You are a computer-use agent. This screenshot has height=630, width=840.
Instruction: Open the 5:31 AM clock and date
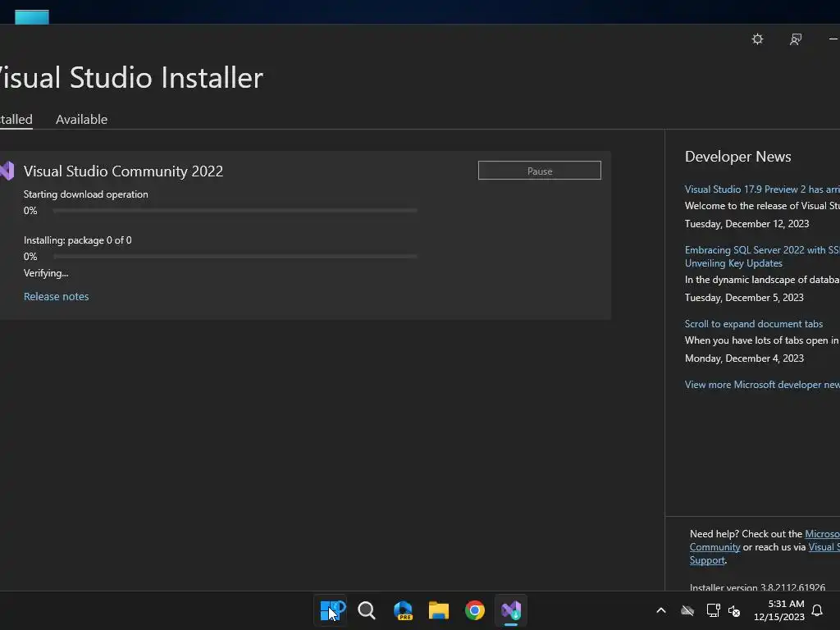pyautogui.click(x=779, y=610)
